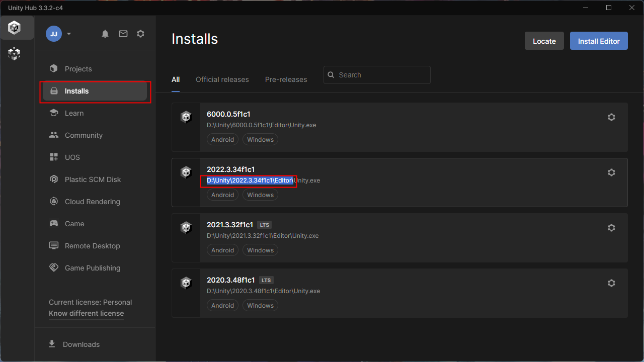Click Android tag on 2022.3.34f1c1
The height and width of the screenshot is (362, 644).
coord(223,195)
